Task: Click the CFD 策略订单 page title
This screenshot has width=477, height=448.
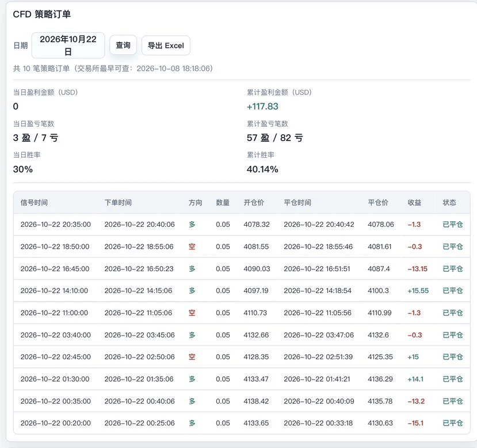Action: [42, 14]
